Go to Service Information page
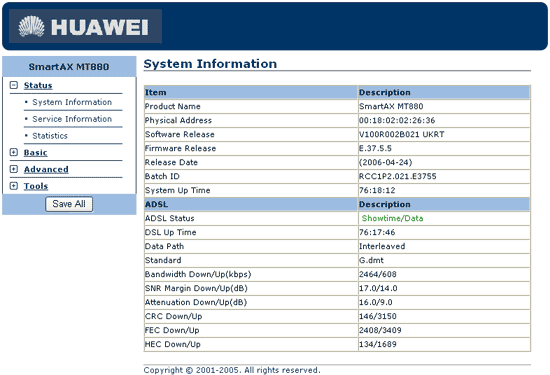Screen dimensions: 550x375 (x=72, y=119)
